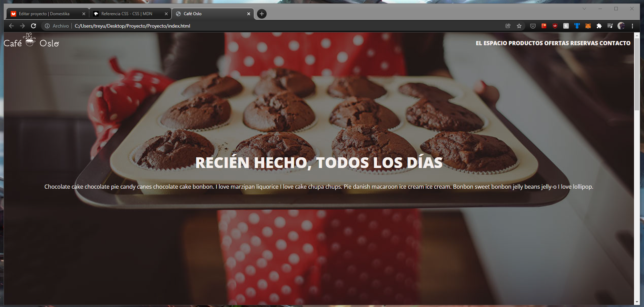
Task: Open the Chrome three-dot menu
Action: (x=632, y=26)
